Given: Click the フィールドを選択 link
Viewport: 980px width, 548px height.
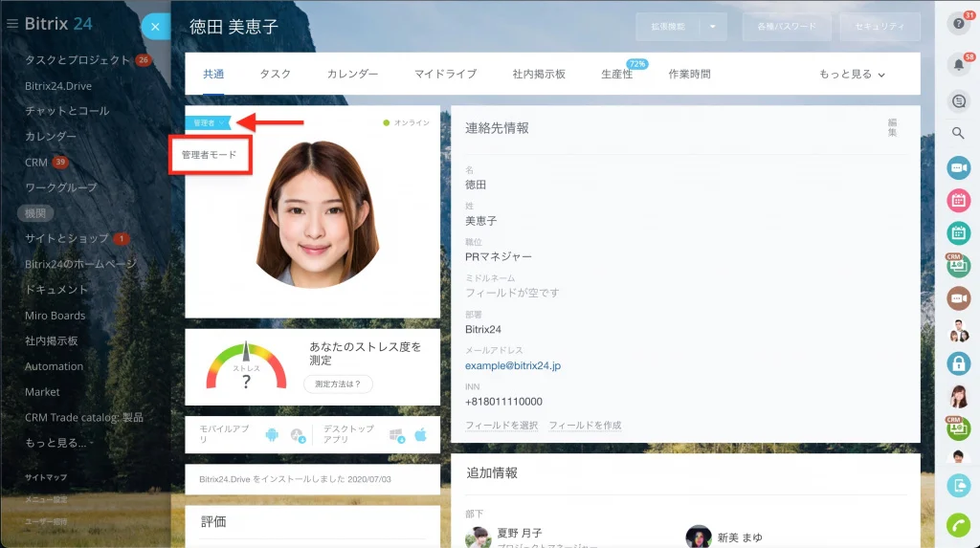Looking at the screenshot, I should tap(501, 425).
